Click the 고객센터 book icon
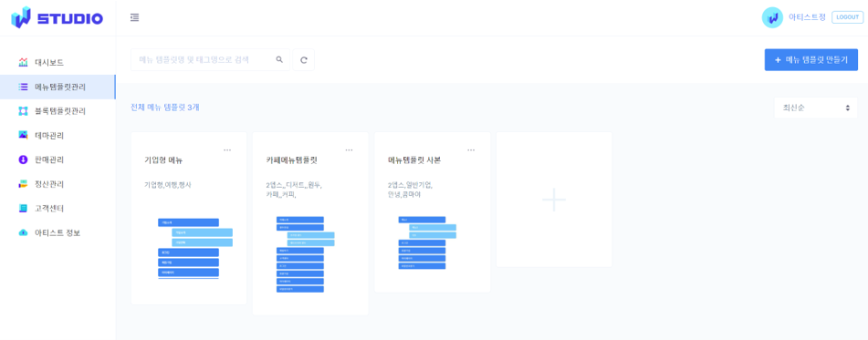The image size is (868, 340). [23, 209]
